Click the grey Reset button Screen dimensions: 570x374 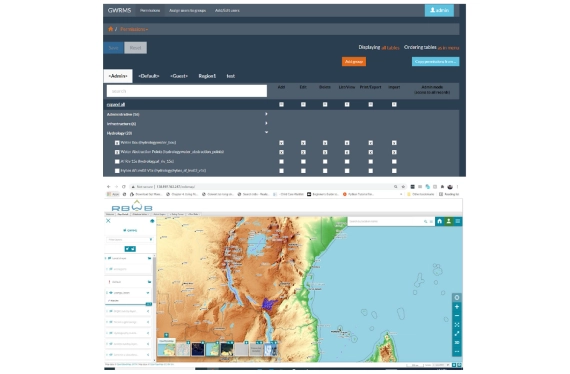pos(135,48)
